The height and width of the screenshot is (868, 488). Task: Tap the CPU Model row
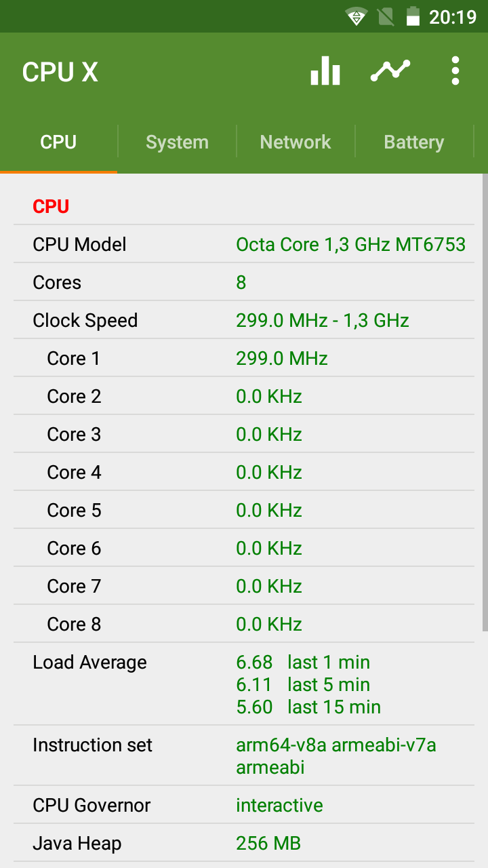click(x=244, y=244)
